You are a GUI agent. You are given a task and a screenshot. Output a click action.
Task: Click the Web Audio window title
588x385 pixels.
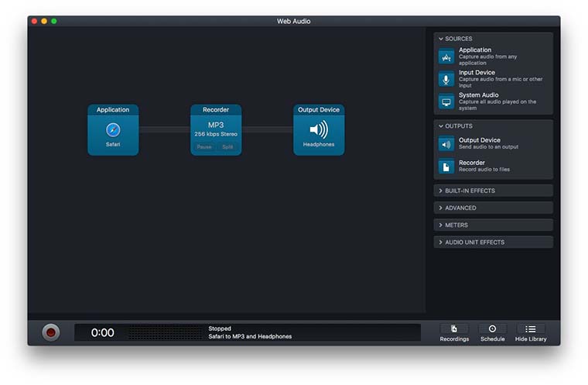tap(294, 22)
